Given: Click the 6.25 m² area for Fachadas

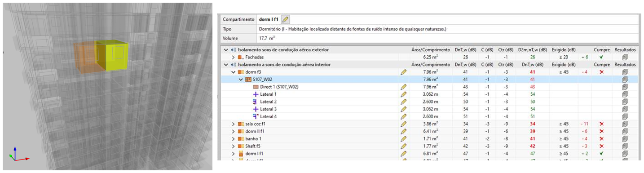Looking at the screenshot, I should (x=430, y=57).
